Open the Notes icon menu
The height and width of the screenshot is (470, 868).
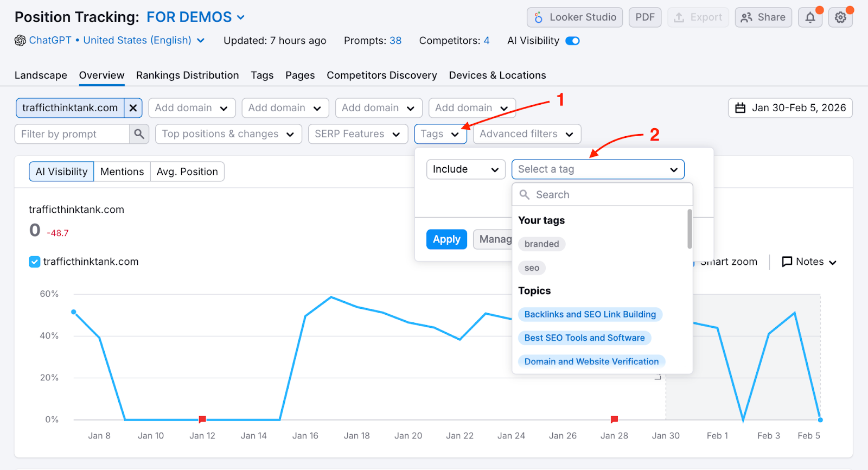pyautogui.click(x=809, y=262)
